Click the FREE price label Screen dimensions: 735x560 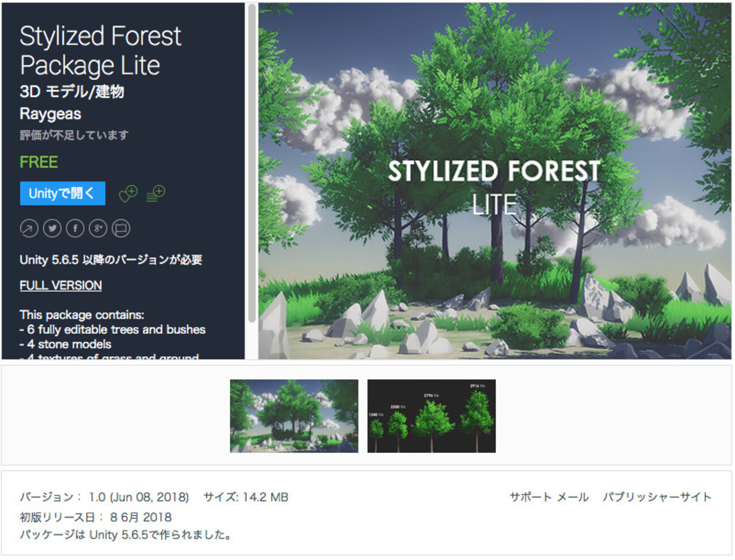coord(38,162)
